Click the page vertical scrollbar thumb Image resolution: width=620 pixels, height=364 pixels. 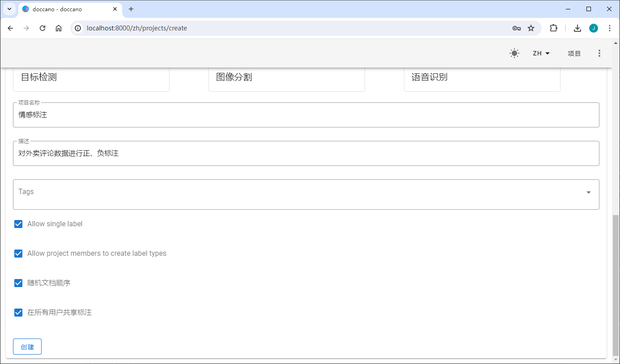tap(616, 285)
